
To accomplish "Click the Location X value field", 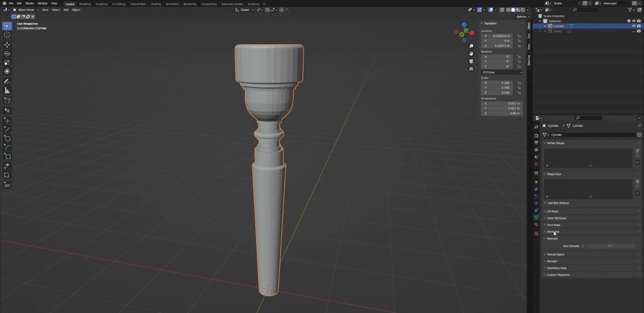I will [497, 36].
